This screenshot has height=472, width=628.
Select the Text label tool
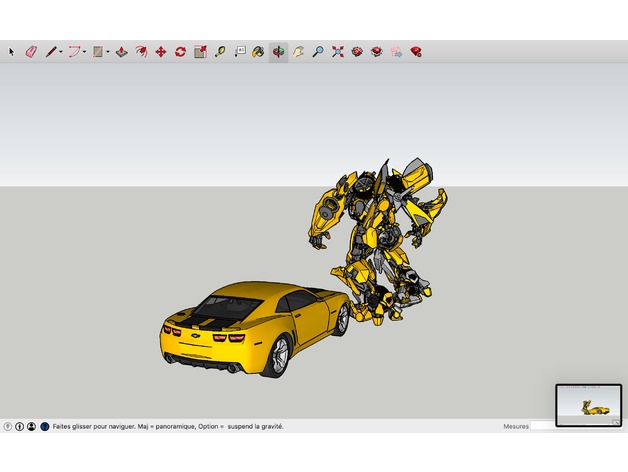(x=240, y=52)
